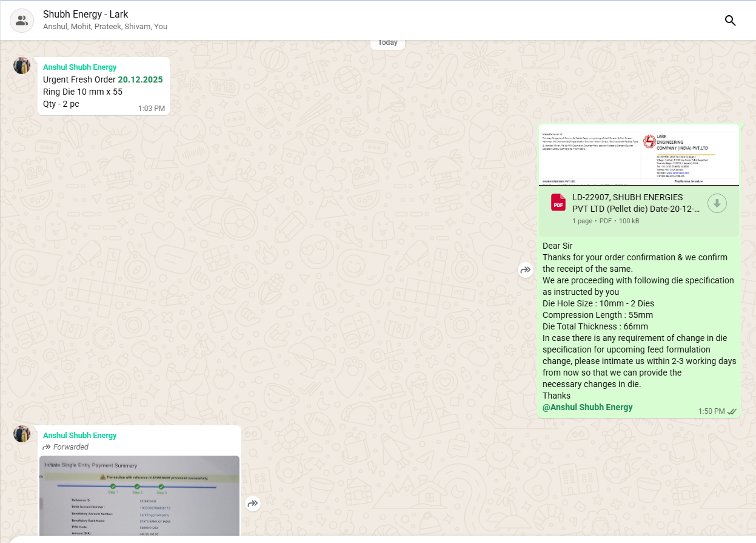
Task: Click the 20.12.2025 date link
Action: (140, 79)
